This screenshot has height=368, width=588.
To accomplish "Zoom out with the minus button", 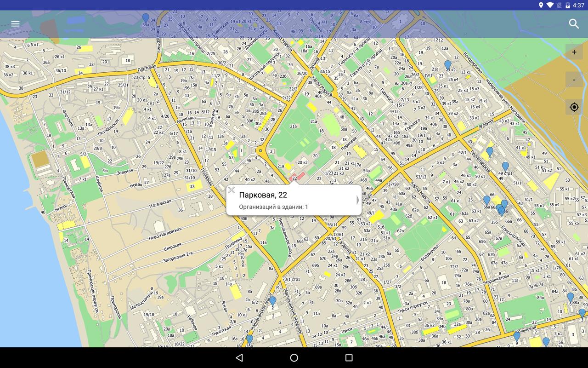I will point(574,80).
